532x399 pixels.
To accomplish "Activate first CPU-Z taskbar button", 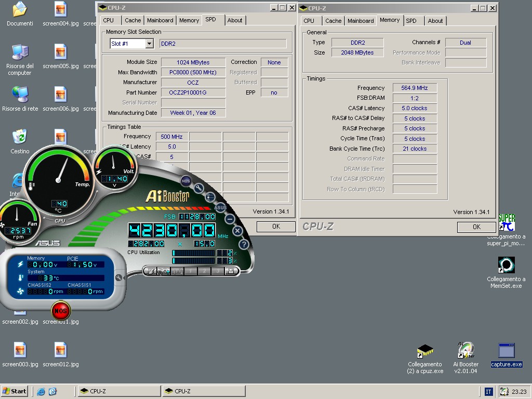I will click(119, 391).
